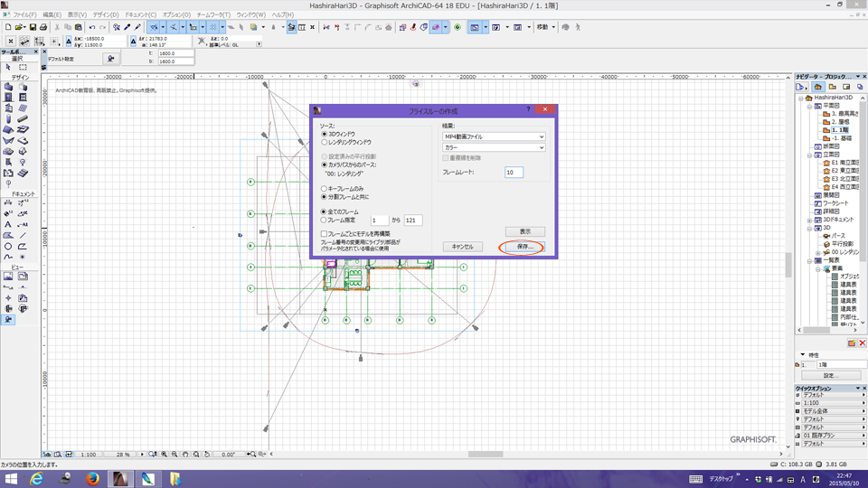Click the 保存... button in dialog
This screenshot has height=488, width=868.
click(524, 247)
